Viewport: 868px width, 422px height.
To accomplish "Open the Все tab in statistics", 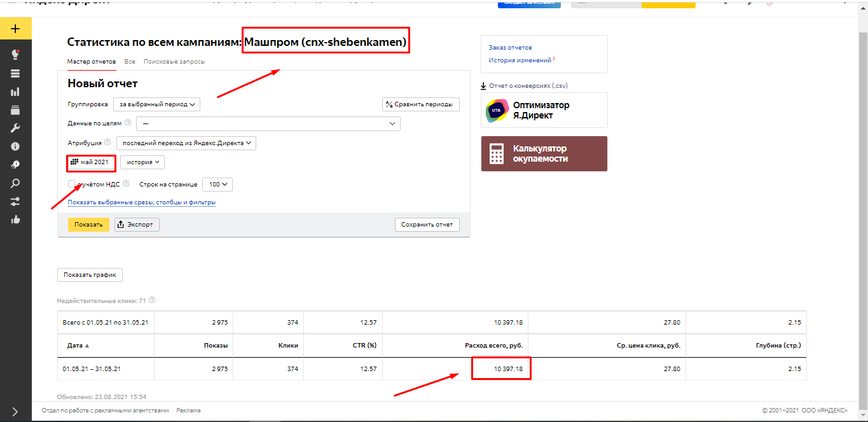I will click(x=130, y=61).
